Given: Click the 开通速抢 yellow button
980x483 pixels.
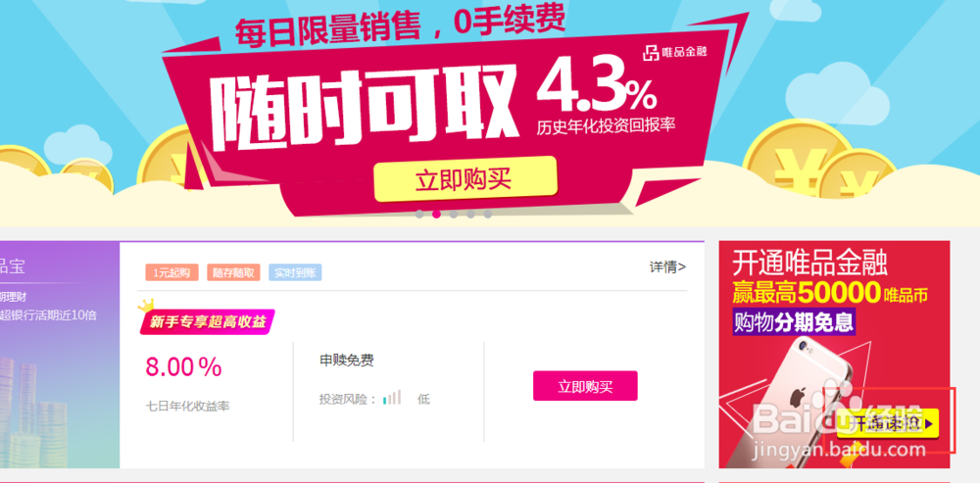Looking at the screenshot, I should [890, 423].
